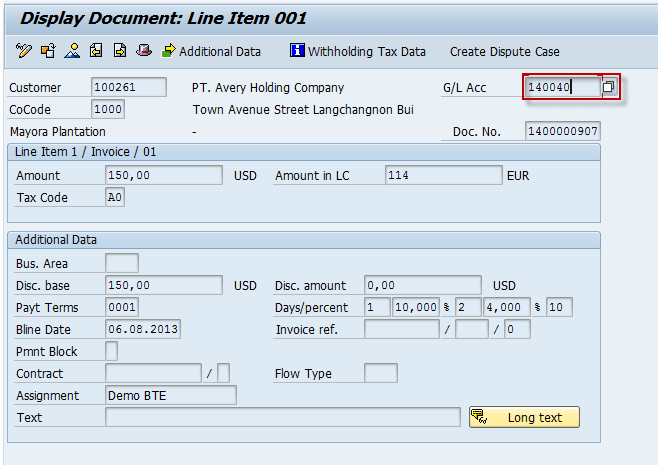Click the Additional Data arrow icon button
The width and height of the screenshot is (658, 465).
pyautogui.click(x=211, y=51)
